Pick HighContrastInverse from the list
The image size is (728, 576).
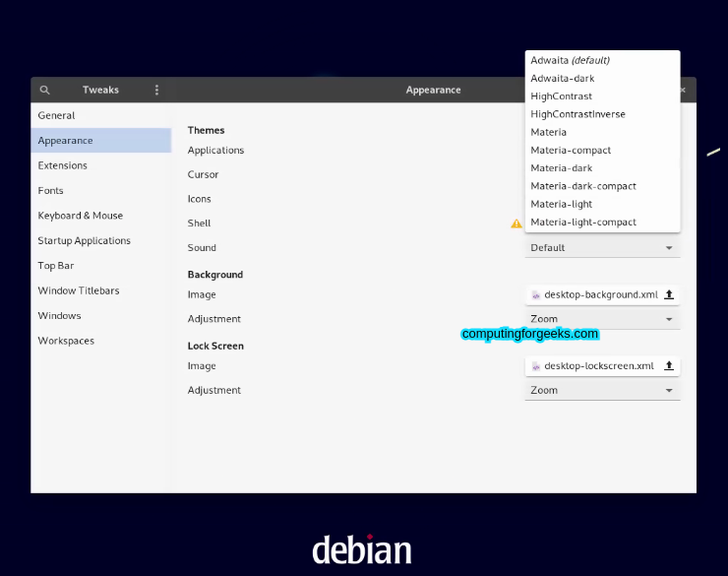point(603,114)
